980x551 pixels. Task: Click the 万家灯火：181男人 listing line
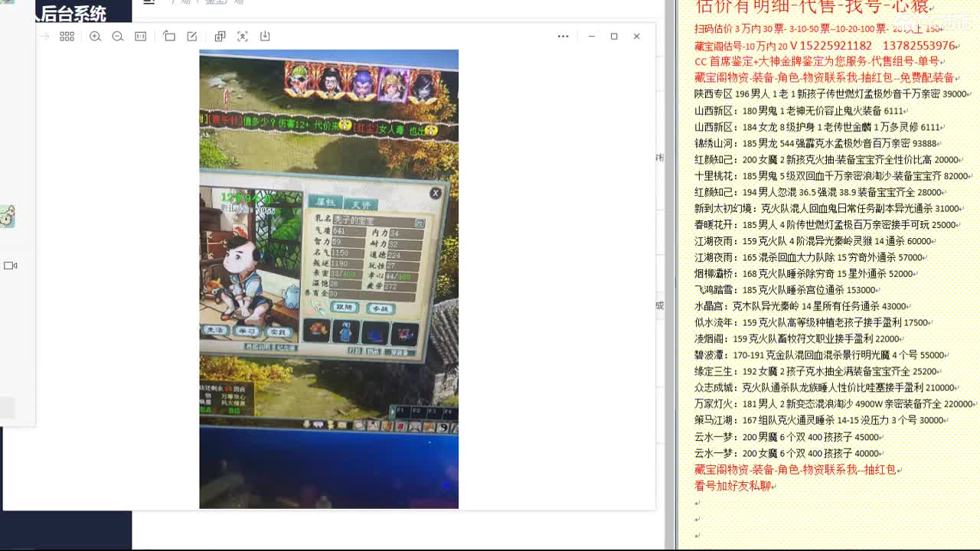[834, 404]
